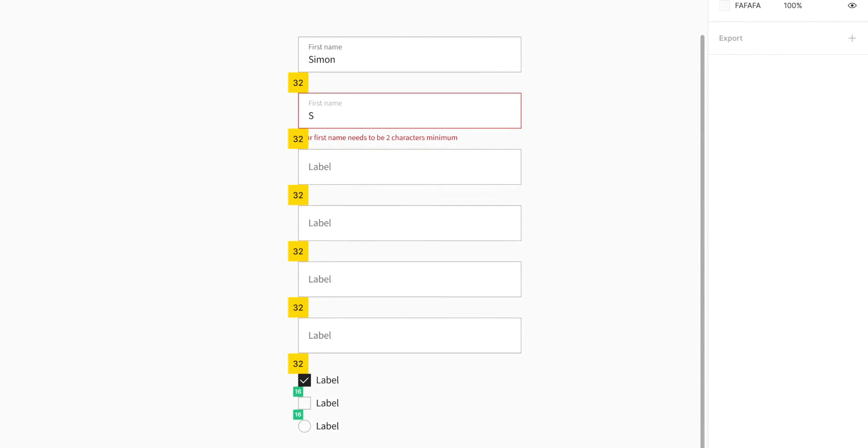Select the FAFAFA hex value text
868x448 pixels.
pyautogui.click(x=748, y=5)
